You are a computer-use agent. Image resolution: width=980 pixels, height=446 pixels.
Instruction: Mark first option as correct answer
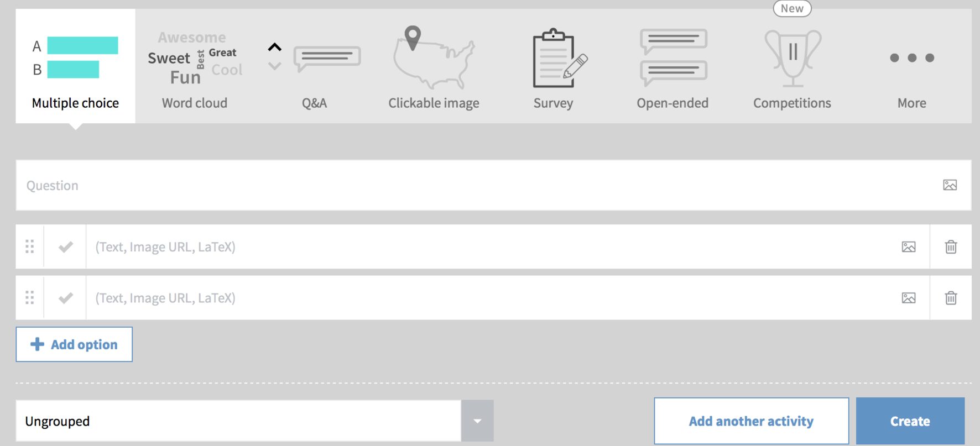coord(65,246)
